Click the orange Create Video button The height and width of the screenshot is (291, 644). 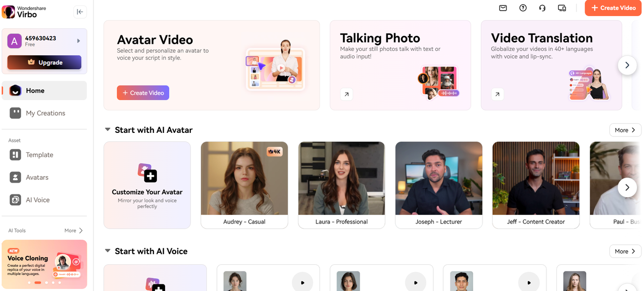[x=612, y=8]
